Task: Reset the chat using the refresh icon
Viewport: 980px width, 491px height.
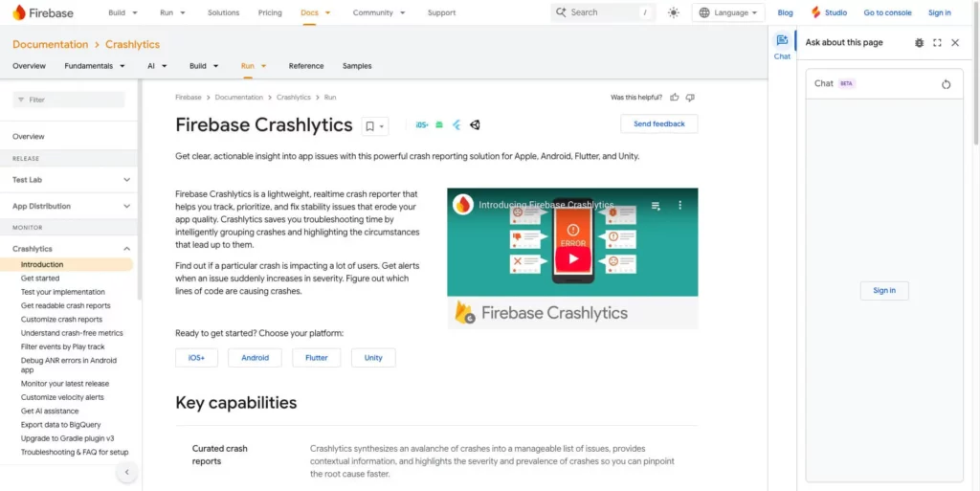Action: [x=946, y=84]
